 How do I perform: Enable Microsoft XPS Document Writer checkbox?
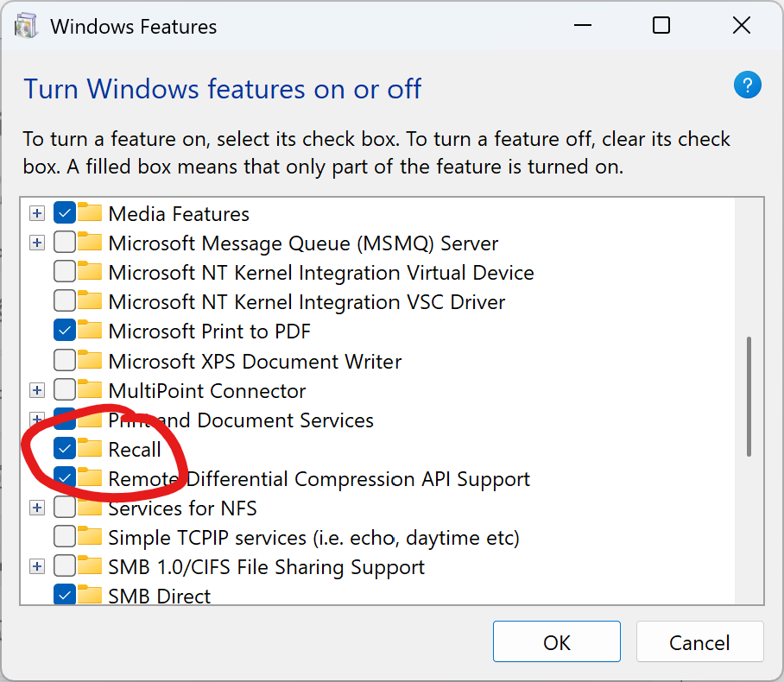click(65, 361)
